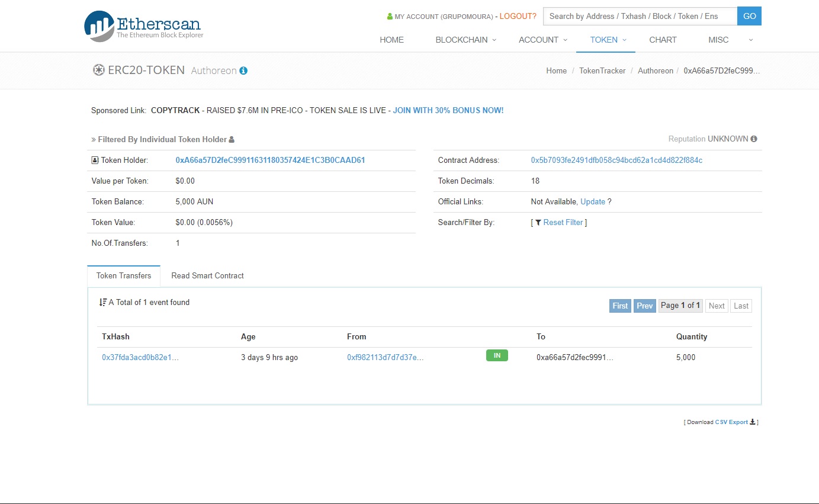The height and width of the screenshot is (504, 819).
Task: Click Authoreon in the breadcrumb
Action: tap(656, 70)
